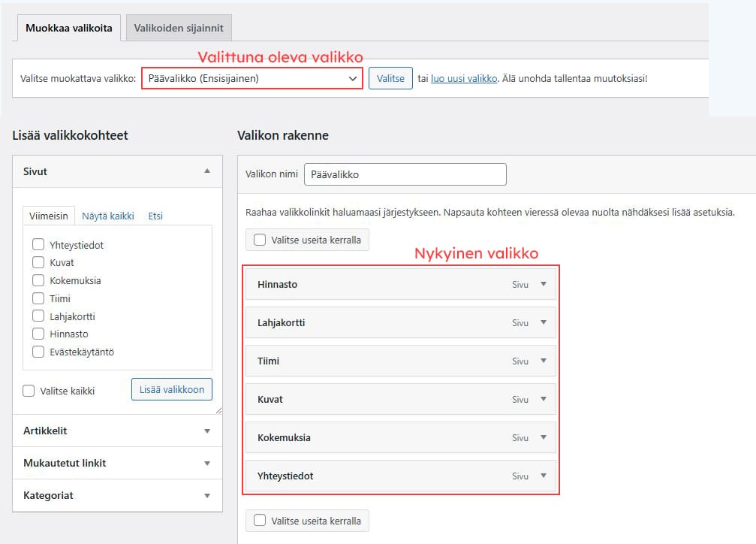The height and width of the screenshot is (544, 756).
Task: Open the Näytä kaikki pages tab
Action: [108, 216]
